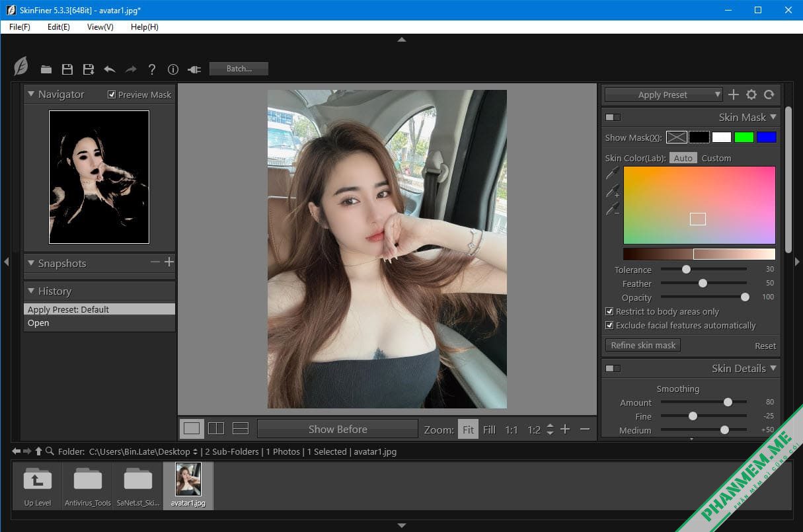The image size is (803, 532).
Task: Click the SkinFiner leaf logo icon
Action: (x=21, y=66)
